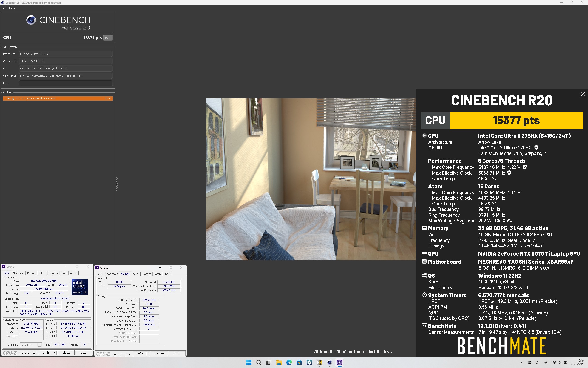Open Microsoft Store from taskbar
The width and height of the screenshot is (588, 368).
pos(299,363)
